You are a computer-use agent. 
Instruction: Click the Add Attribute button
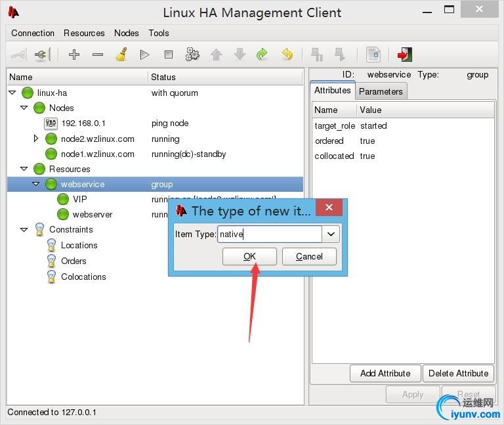point(385,373)
